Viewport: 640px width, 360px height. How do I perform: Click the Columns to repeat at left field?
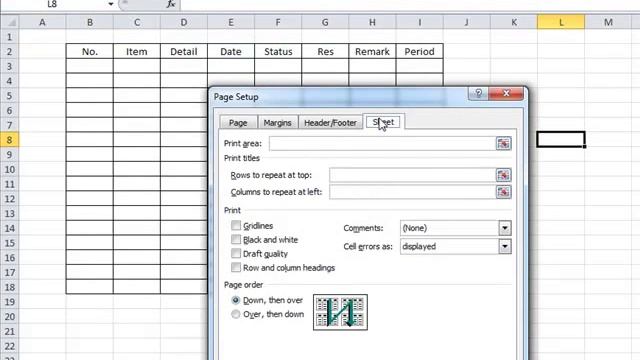412,192
